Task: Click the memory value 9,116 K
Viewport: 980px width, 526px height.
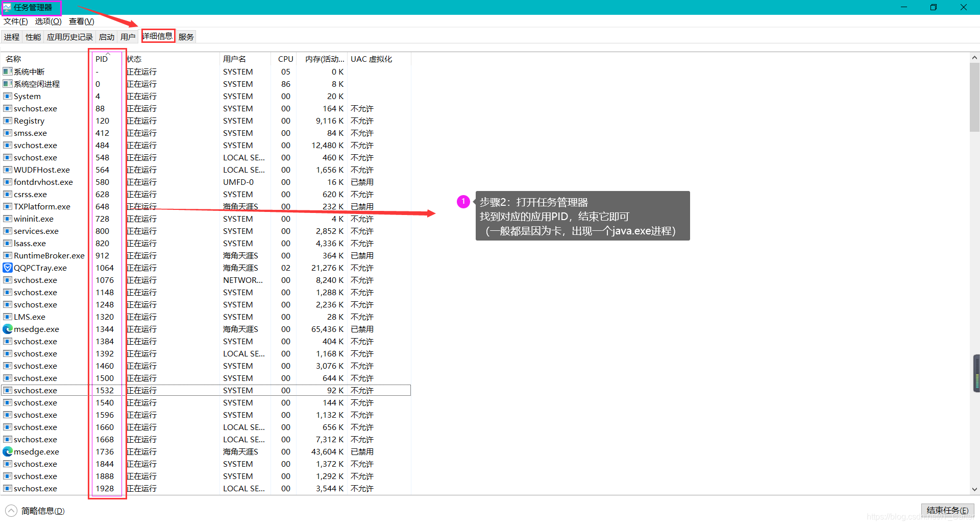Action: coord(330,121)
